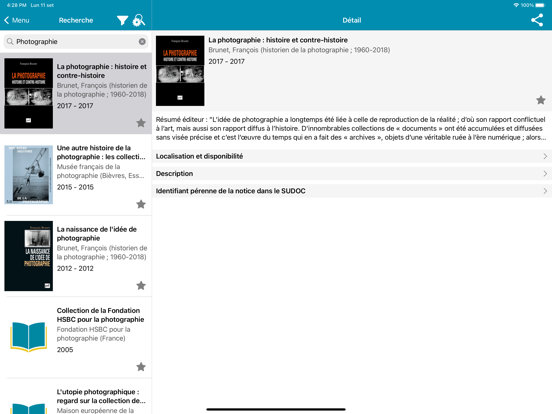The width and height of the screenshot is (552, 414).
Task: Favorite 'La photographie : histoire et contre-histoire' in list
Action: pyautogui.click(x=141, y=123)
